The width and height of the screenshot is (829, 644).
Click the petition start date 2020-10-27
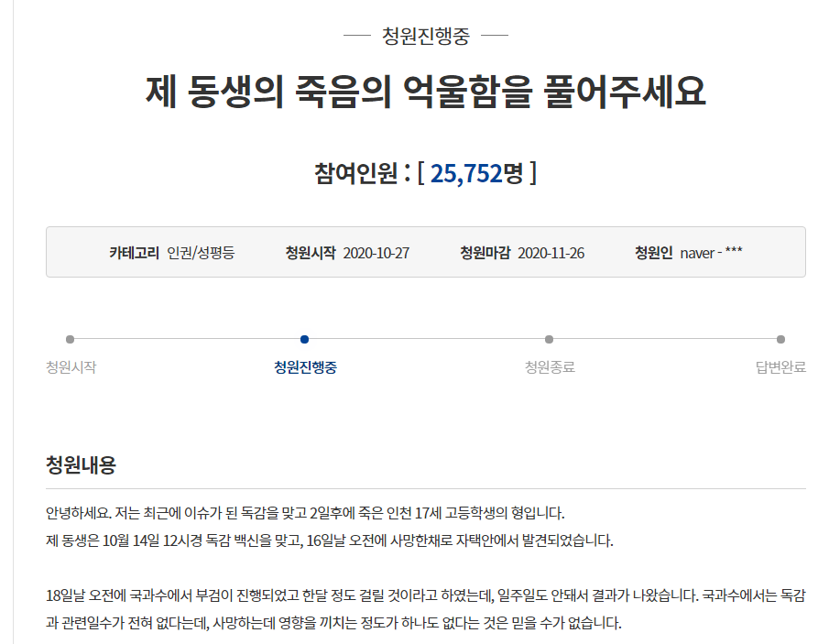[376, 253]
